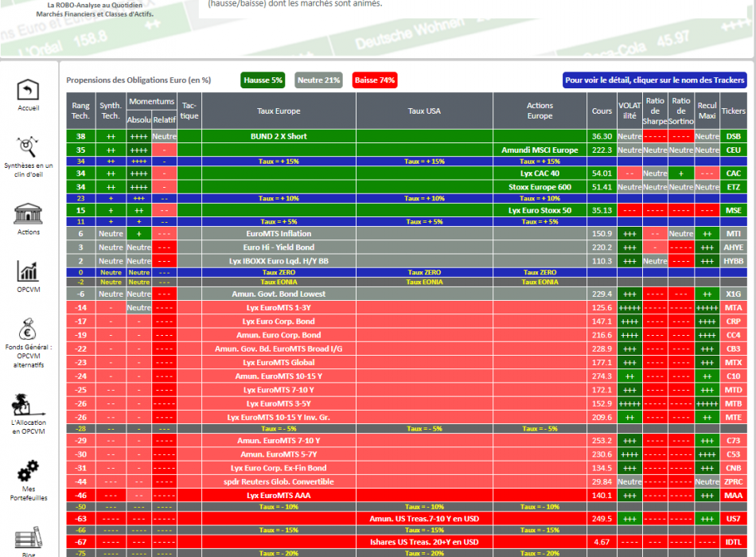Viewport: 756px width, 557px height.
Task: Open the Amundi MSCI Europe tracker
Action: point(540,150)
